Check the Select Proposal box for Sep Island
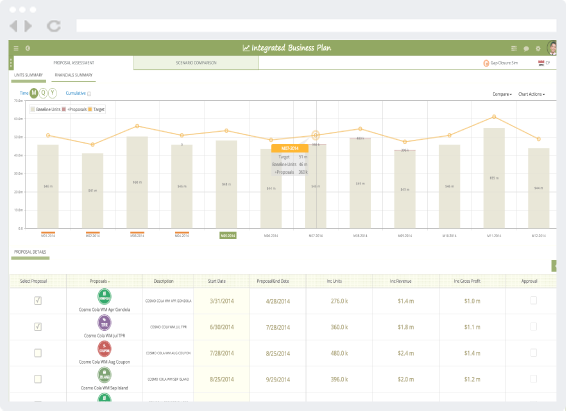This screenshot has width=566, height=411. click(38, 379)
